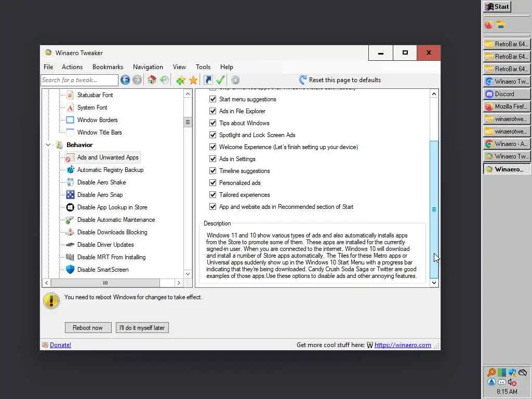Click the Disable Downloads Blocking icon
Screen dimensions: 532x399
[x=70, y=232]
